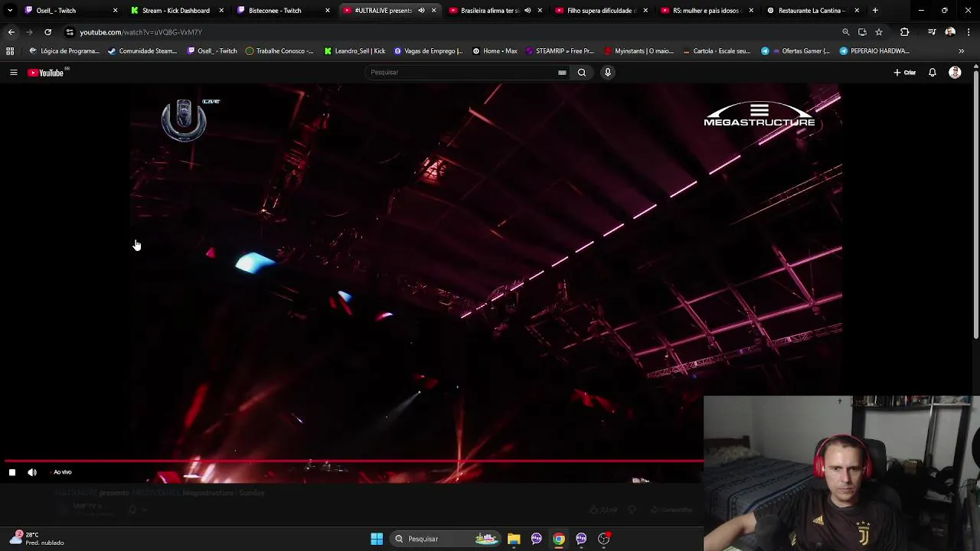
Task: Open the YouTube account avatar menu
Action: pos(955,73)
